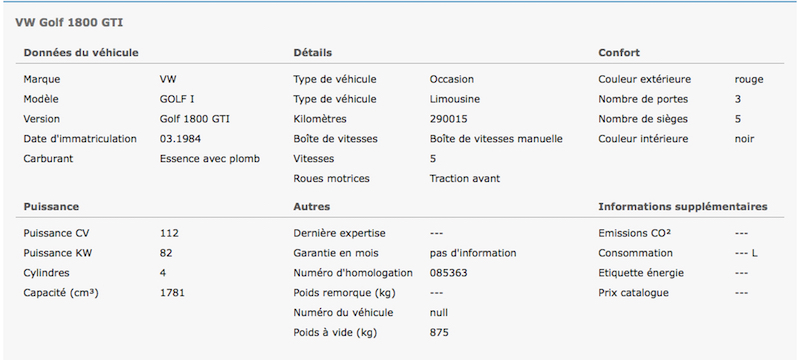Click the Détails section heading

312,53
